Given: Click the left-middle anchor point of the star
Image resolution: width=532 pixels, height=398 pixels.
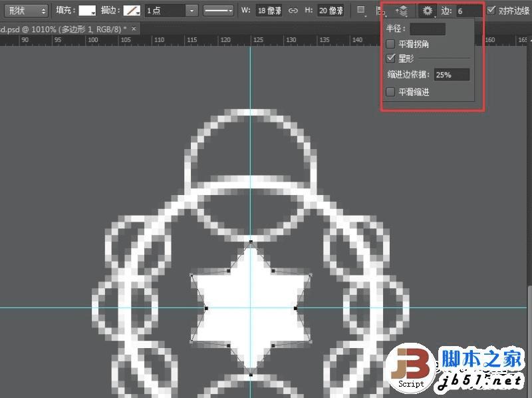Looking at the screenshot, I should pos(206,308).
